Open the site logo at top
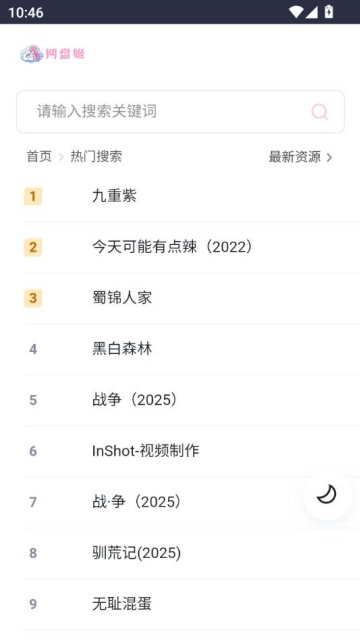360x640 pixels. click(x=52, y=53)
